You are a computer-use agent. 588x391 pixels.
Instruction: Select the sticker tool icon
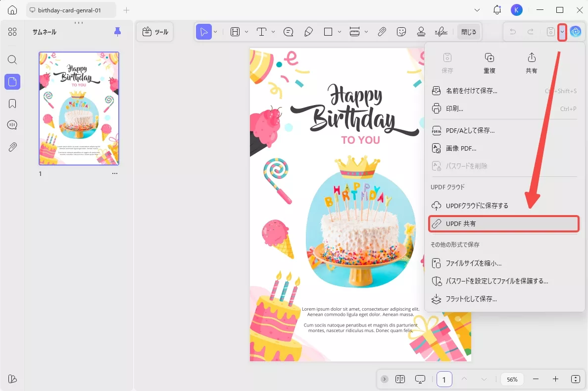401,32
